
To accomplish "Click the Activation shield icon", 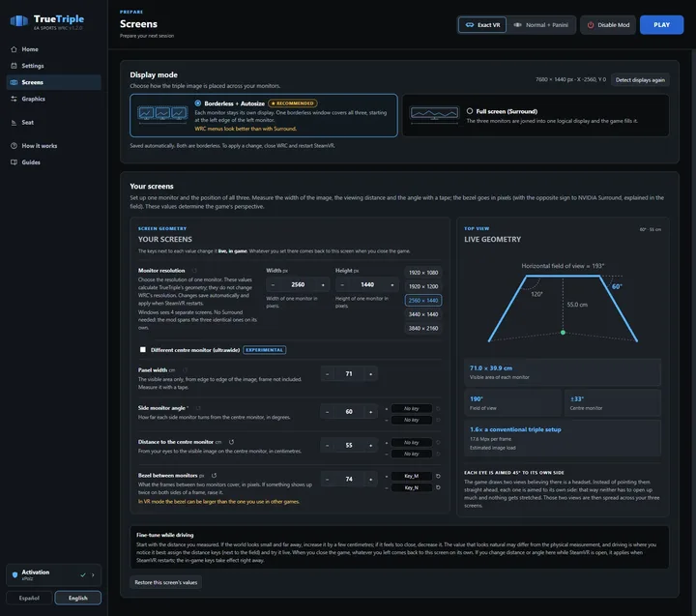I will (14, 574).
